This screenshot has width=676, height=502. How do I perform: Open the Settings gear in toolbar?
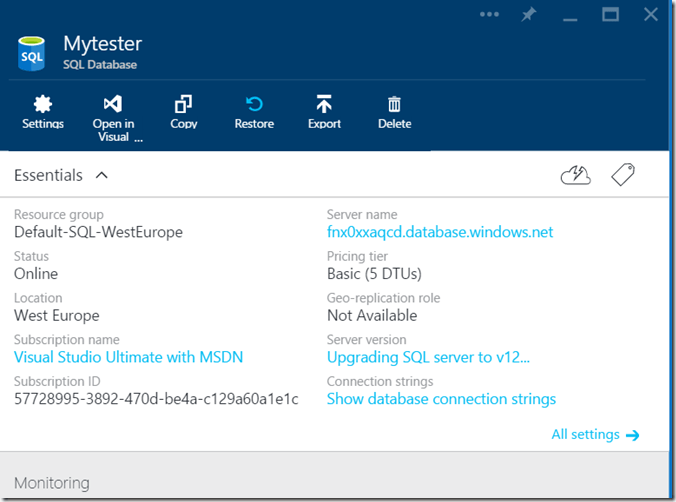43,105
